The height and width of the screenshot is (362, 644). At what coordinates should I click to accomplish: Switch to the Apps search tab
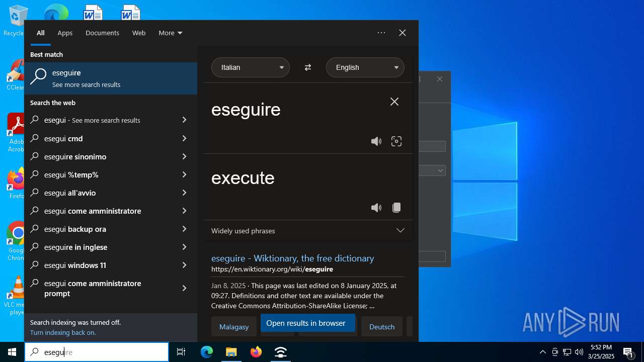tap(65, 33)
